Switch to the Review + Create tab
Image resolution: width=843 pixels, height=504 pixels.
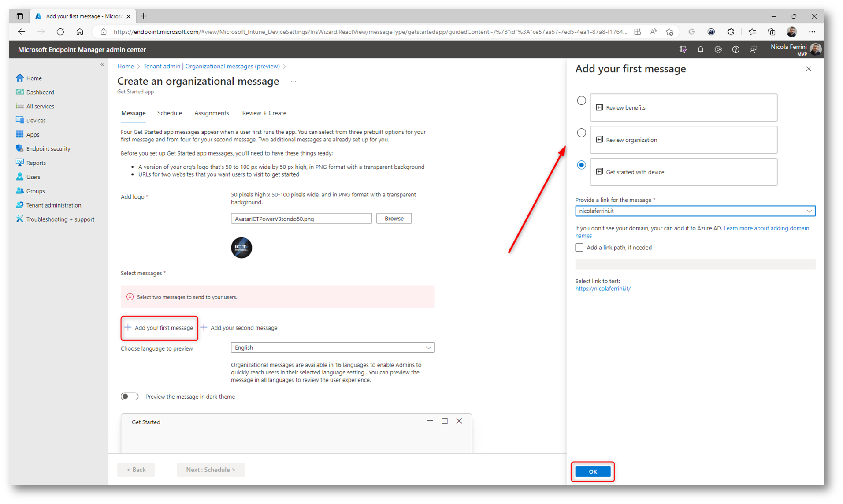tap(264, 113)
